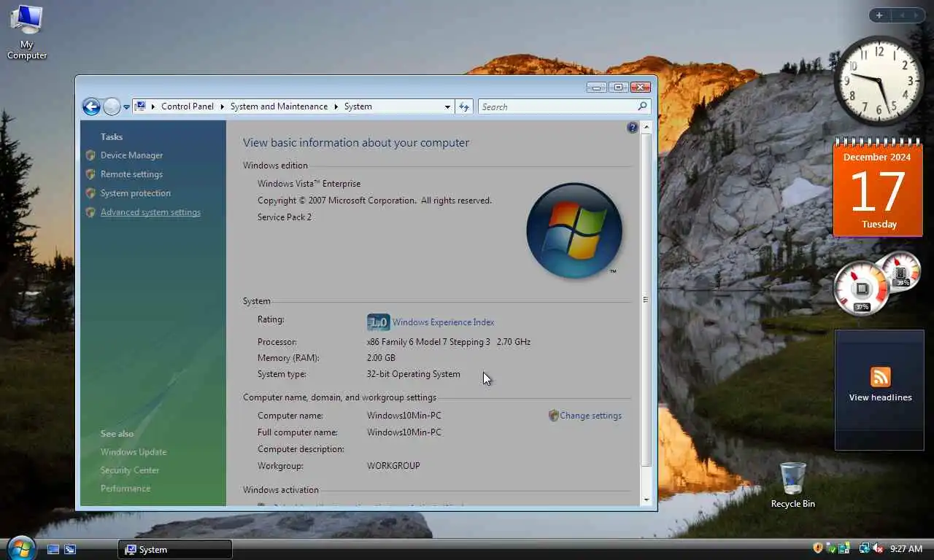934x560 pixels.
Task: Click the analog clock gadget
Action: click(x=879, y=80)
